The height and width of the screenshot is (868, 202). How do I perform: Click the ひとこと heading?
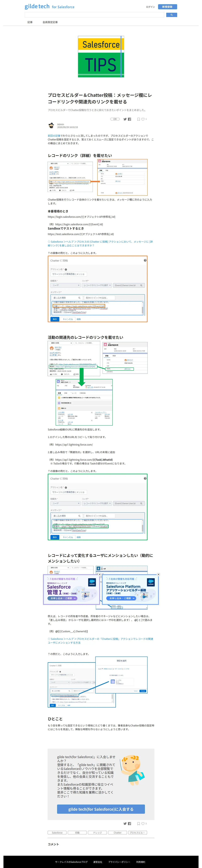(55, 719)
